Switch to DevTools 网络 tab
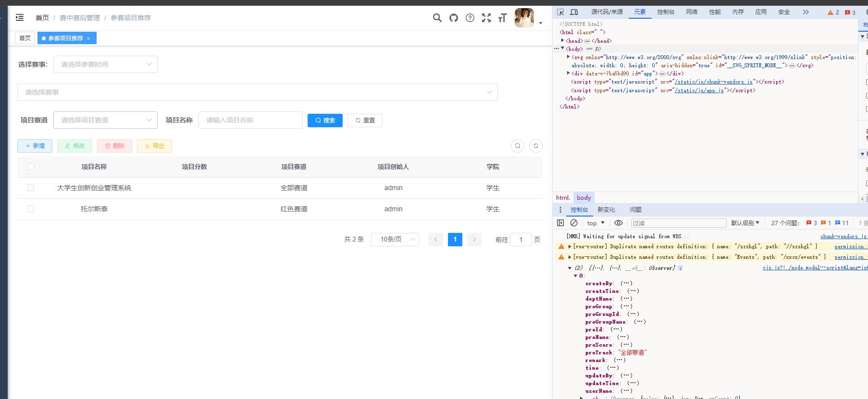 (692, 12)
